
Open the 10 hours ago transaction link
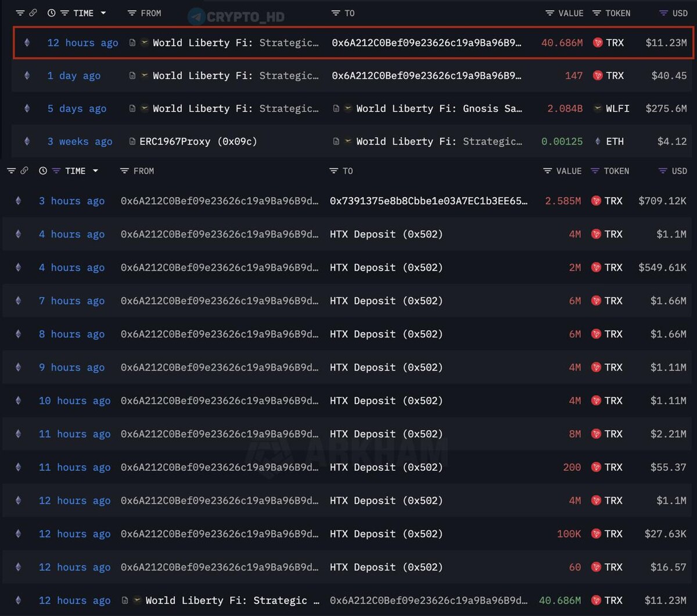point(74,401)
